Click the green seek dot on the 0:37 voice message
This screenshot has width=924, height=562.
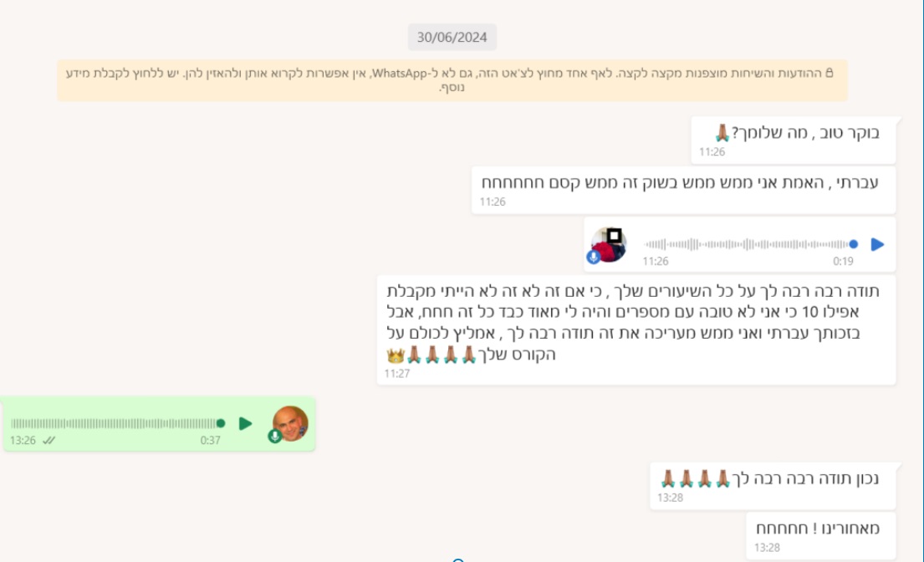221,423
